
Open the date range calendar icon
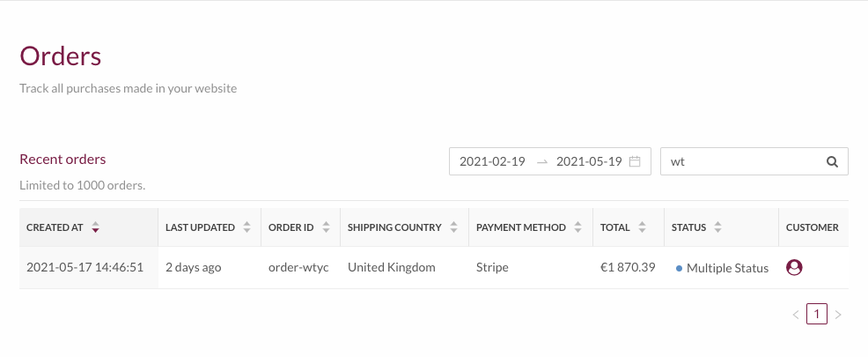pos(635,161)
